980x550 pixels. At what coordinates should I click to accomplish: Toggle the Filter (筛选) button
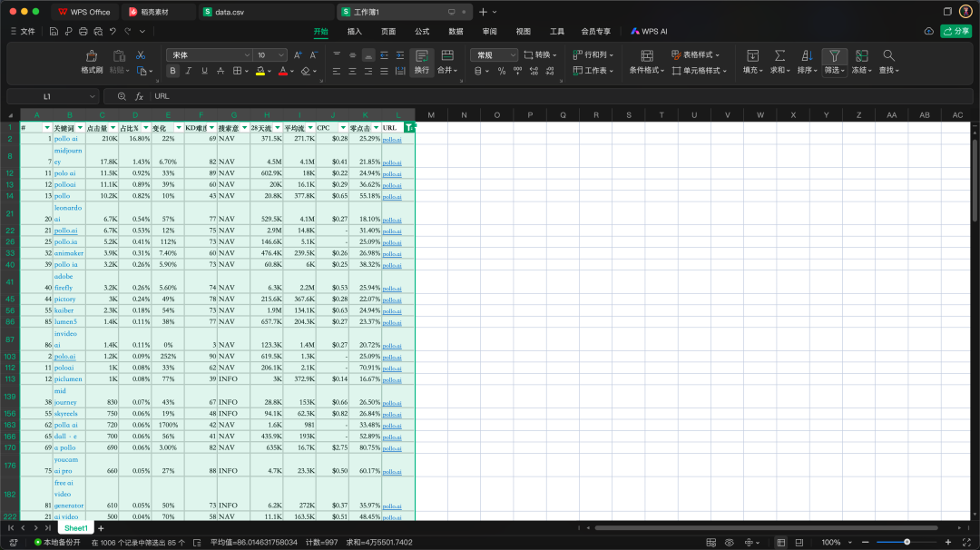835,62
